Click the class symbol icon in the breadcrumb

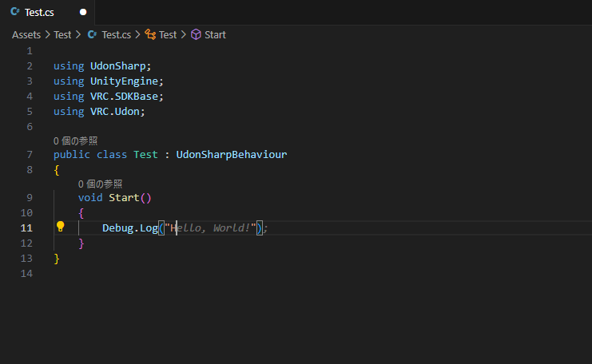pyautogui.click(x=150, y=35)
